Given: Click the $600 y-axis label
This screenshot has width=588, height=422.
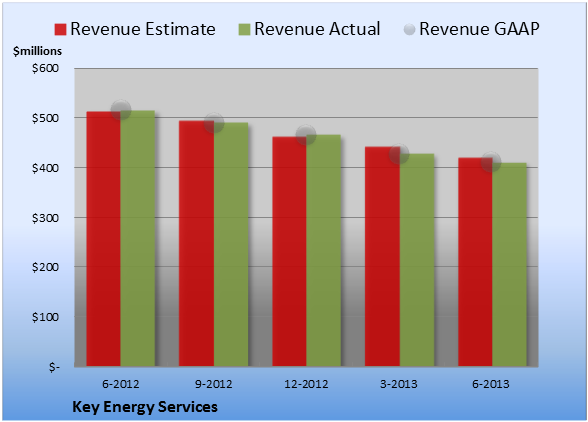Looking at the screenshot, I should [x=45, y=68].
